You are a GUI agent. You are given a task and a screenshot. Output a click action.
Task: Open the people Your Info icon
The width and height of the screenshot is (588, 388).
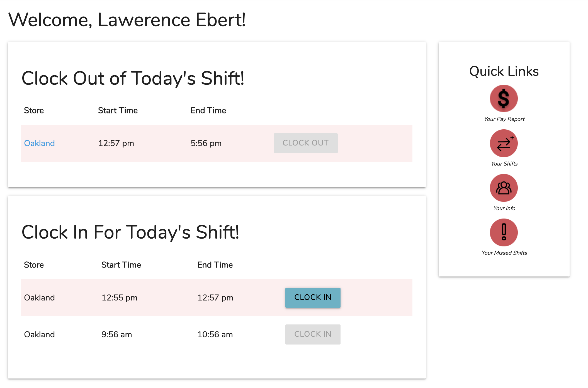(504, 188)
